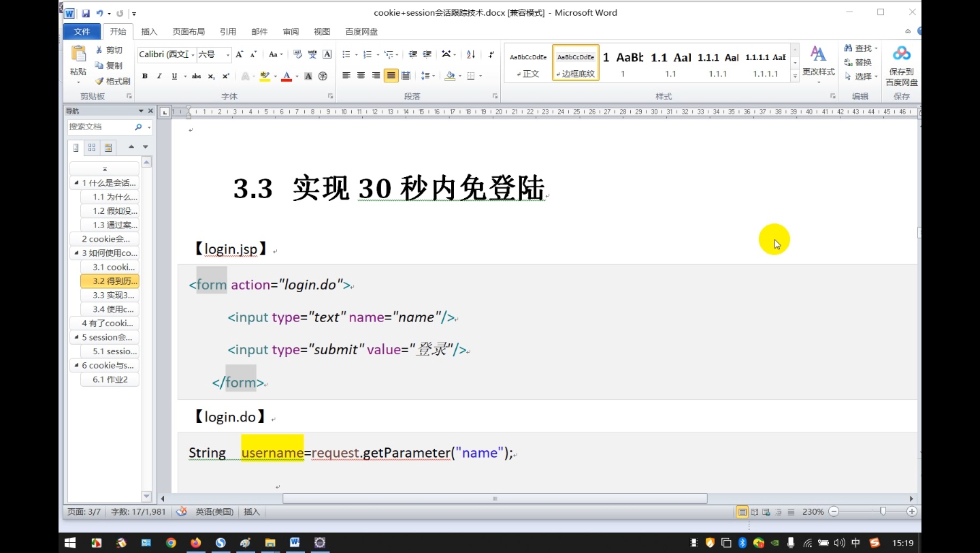Screen dimensions: 980x553
Task: Align text left
Action: tap(346, 76)
